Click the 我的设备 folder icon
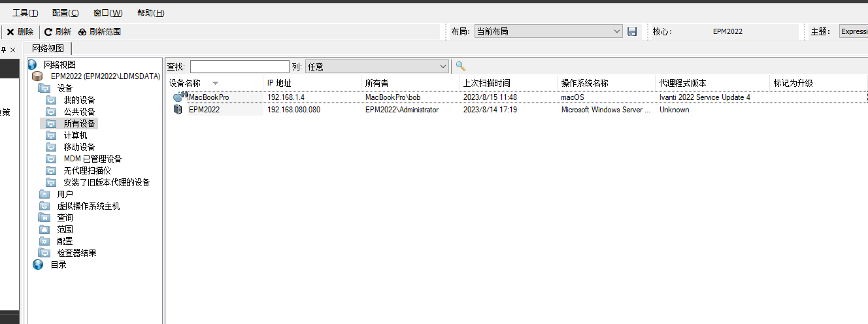The height and width of the screenshot is (324, 868). pos(51,100)
